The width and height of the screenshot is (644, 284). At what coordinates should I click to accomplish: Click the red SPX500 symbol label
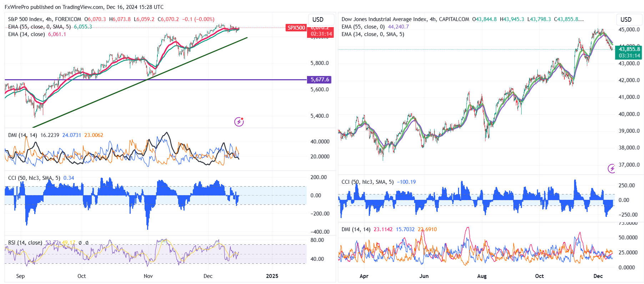(296, 27)
